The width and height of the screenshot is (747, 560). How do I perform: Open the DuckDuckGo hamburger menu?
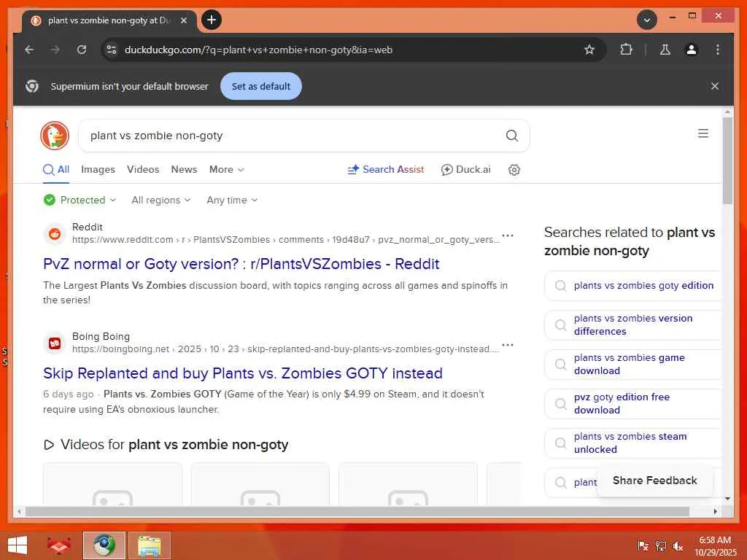pos(703,133)
